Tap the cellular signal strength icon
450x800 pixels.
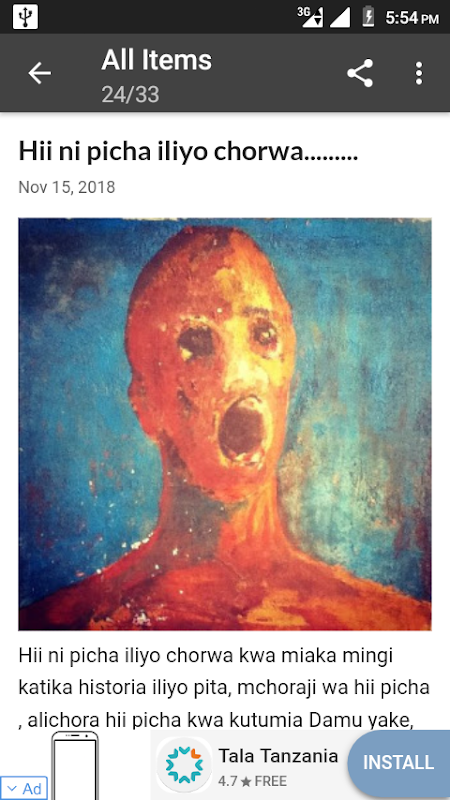coord(340,17)
